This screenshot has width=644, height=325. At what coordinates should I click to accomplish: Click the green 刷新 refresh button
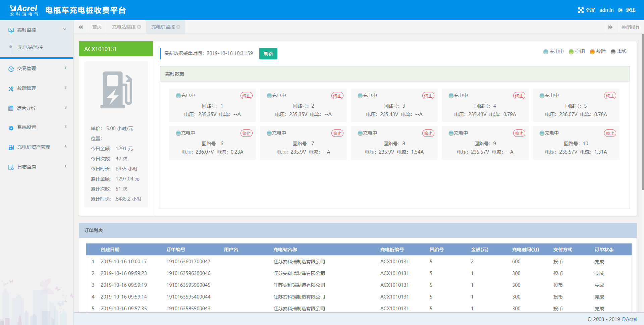pyautogui.click(x=268, y=54)
